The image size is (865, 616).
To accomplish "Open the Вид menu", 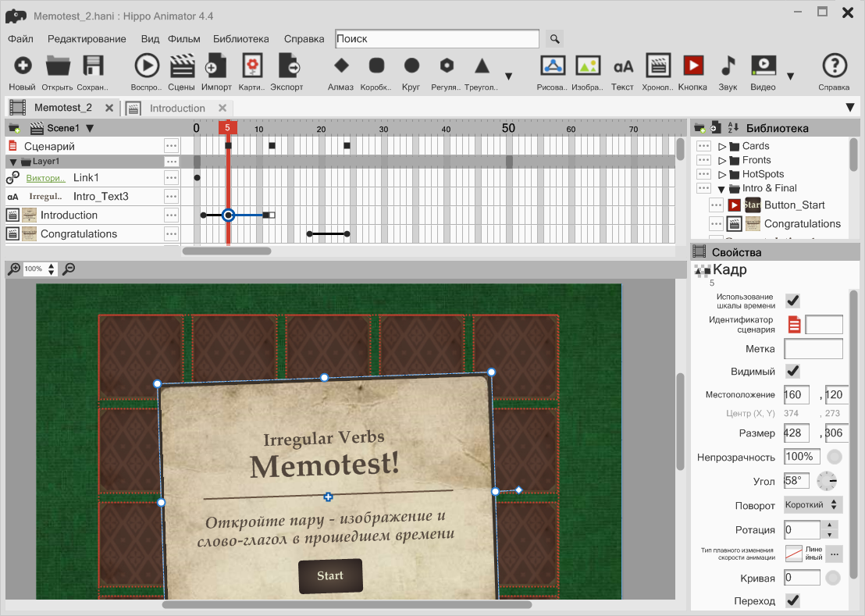I will click(x=150, y=38).
